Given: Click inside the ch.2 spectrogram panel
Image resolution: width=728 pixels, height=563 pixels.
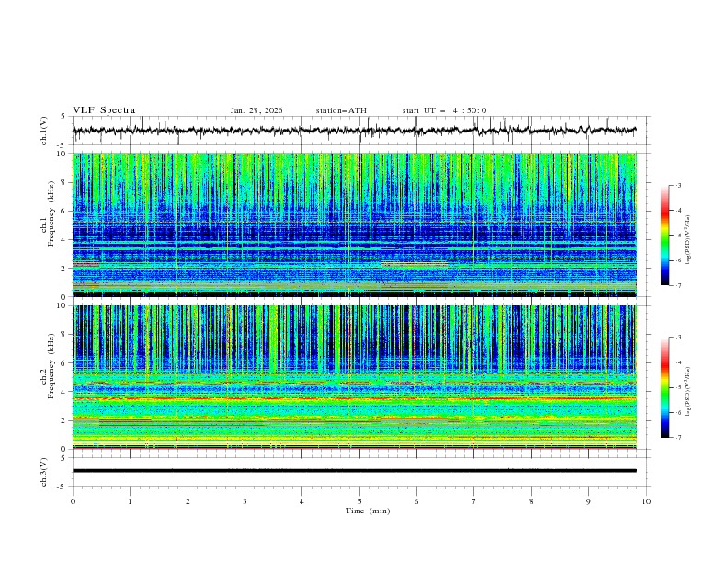Looking at the screenshot, I should pos(354,377).
